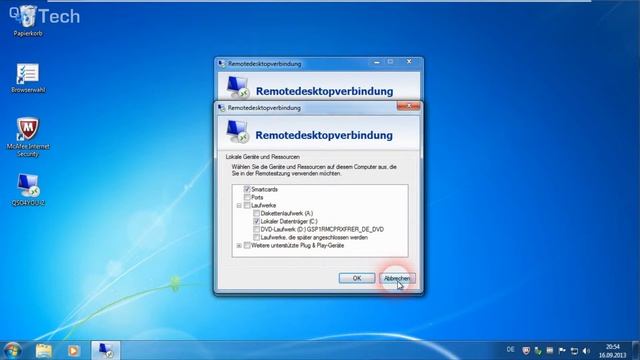Screen dimensions: 640x360
Task: Select the 'Smartcards' tree label
Action: coord(264,189)
